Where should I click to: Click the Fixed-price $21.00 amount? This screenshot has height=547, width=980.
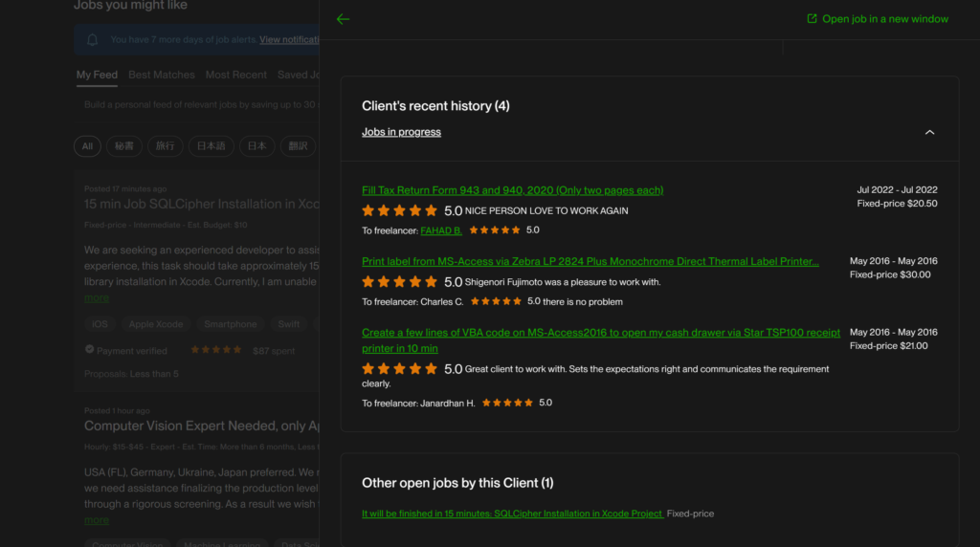click(889, 346)
